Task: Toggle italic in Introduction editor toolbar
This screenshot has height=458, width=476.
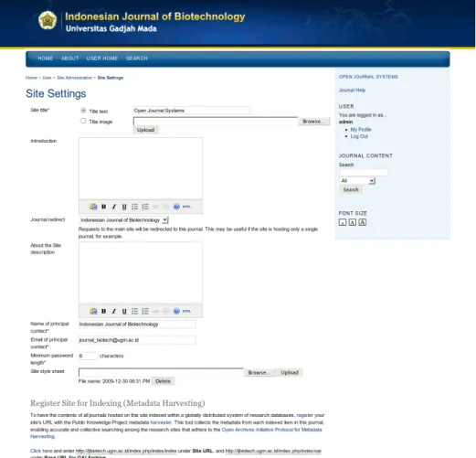Action: tap(114, 207)
